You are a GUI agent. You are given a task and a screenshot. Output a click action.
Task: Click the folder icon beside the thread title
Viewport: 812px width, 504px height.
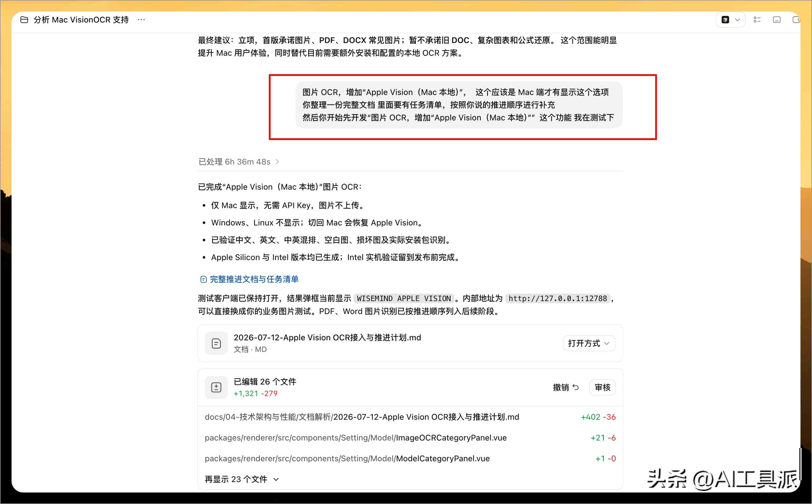click(x=24, y=20)
